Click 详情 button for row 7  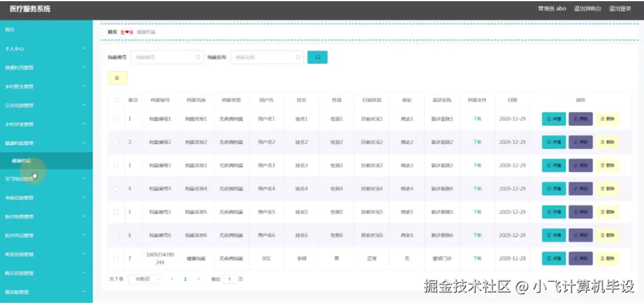click(553, 258)
